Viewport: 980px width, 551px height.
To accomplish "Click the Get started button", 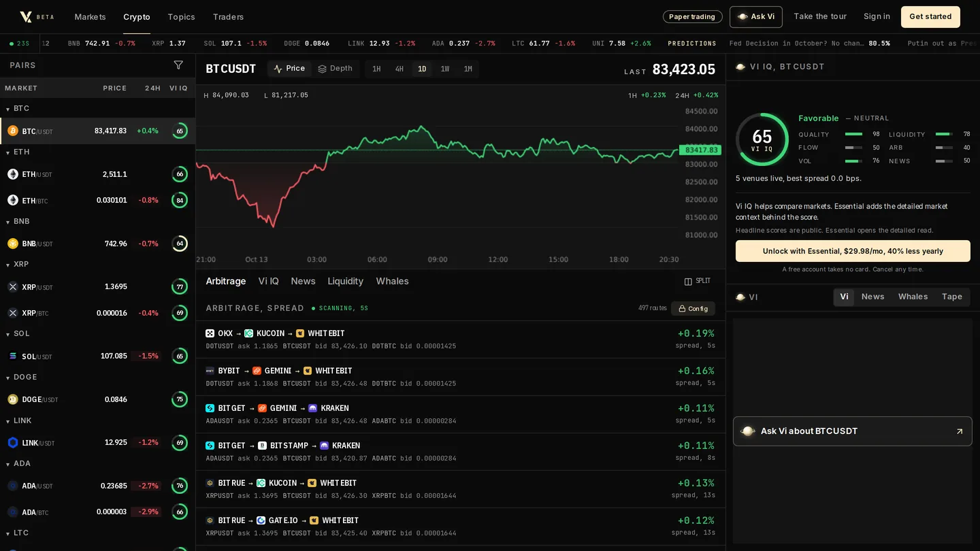I will 930,17.
